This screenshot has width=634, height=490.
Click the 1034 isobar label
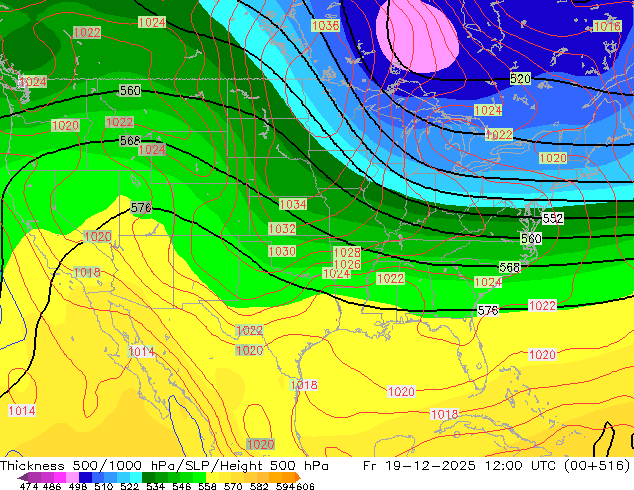[x=293, y=204]
